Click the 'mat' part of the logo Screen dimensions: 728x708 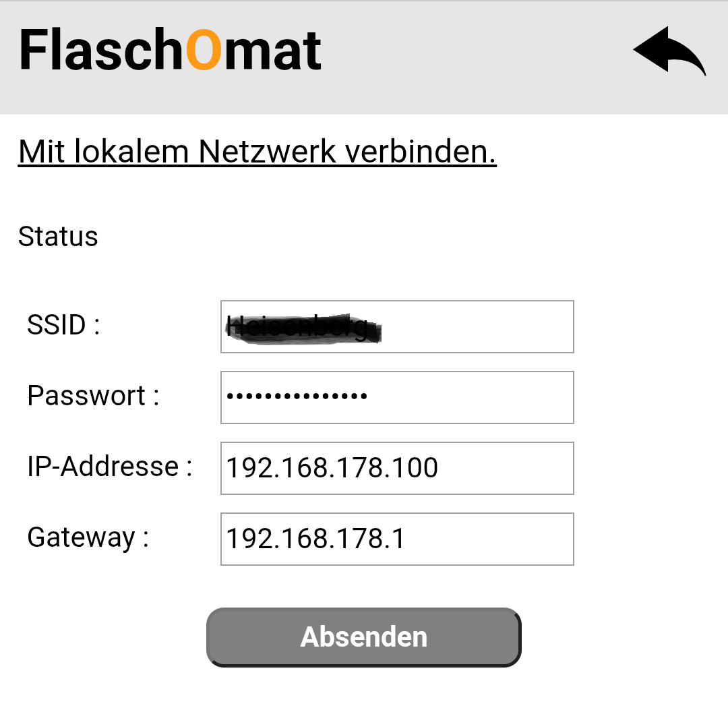[272, 51]
